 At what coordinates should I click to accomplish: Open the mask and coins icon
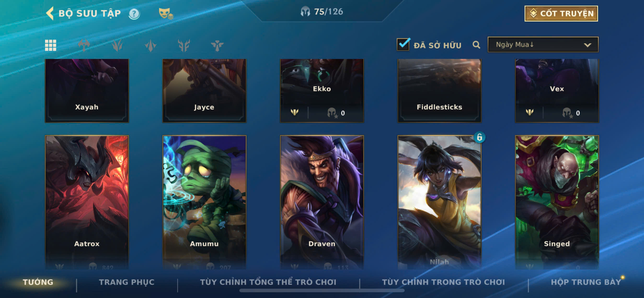click(166, 13)
